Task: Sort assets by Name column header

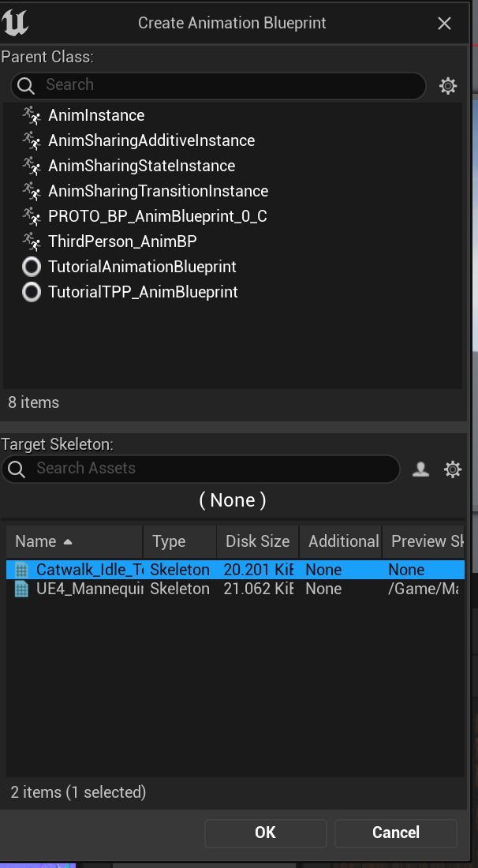Action: click(x=36, y=541)
